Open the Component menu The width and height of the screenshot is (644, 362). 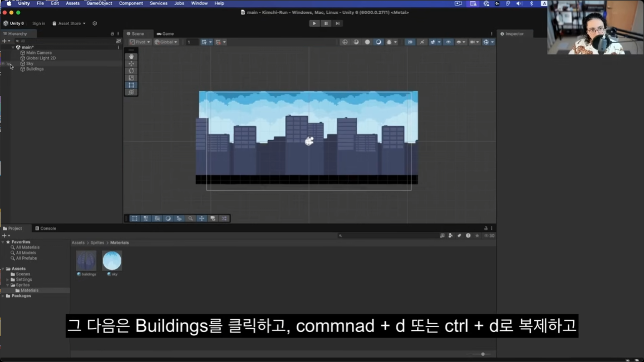(131, 3)
